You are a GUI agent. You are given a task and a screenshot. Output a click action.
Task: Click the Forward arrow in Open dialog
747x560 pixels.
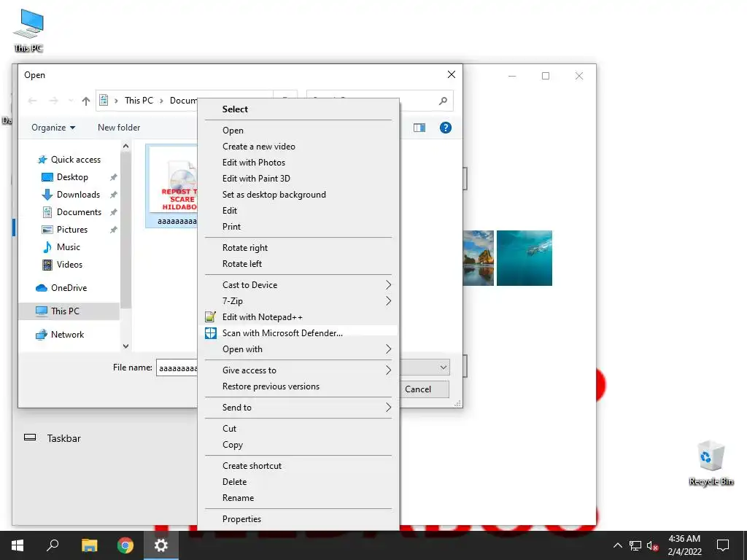53,101
